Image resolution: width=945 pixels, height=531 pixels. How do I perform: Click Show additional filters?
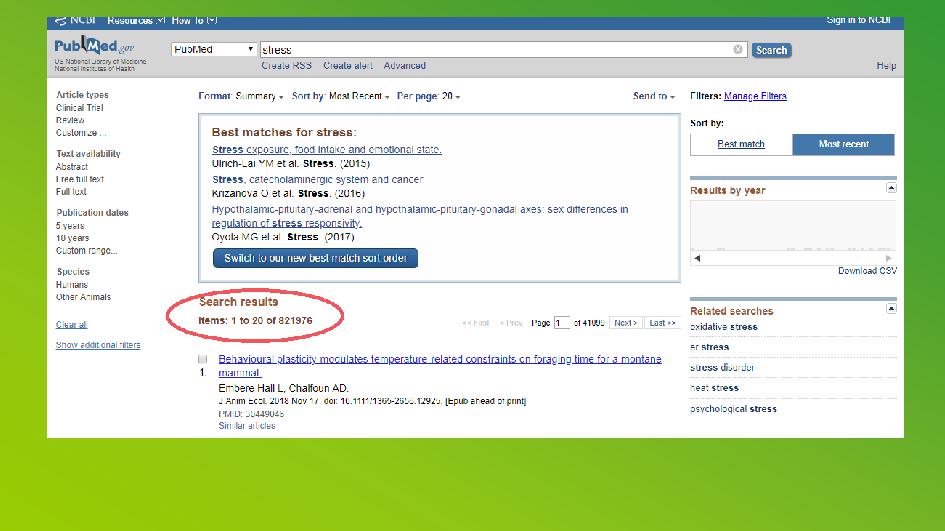click(98, 345)
